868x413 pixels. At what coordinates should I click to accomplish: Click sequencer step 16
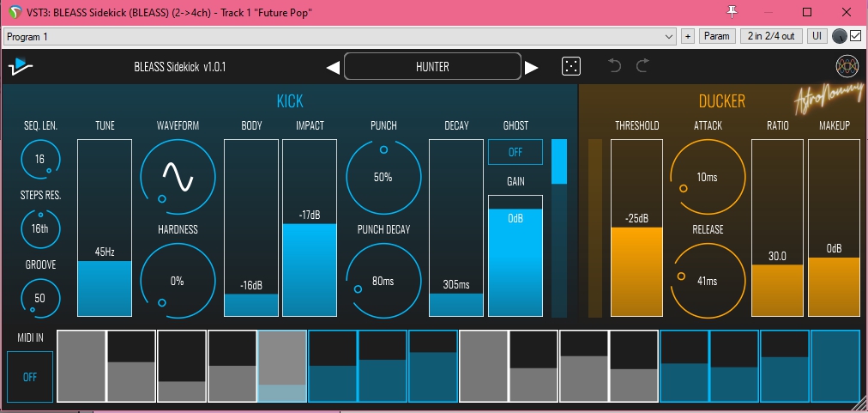[835, 366]
